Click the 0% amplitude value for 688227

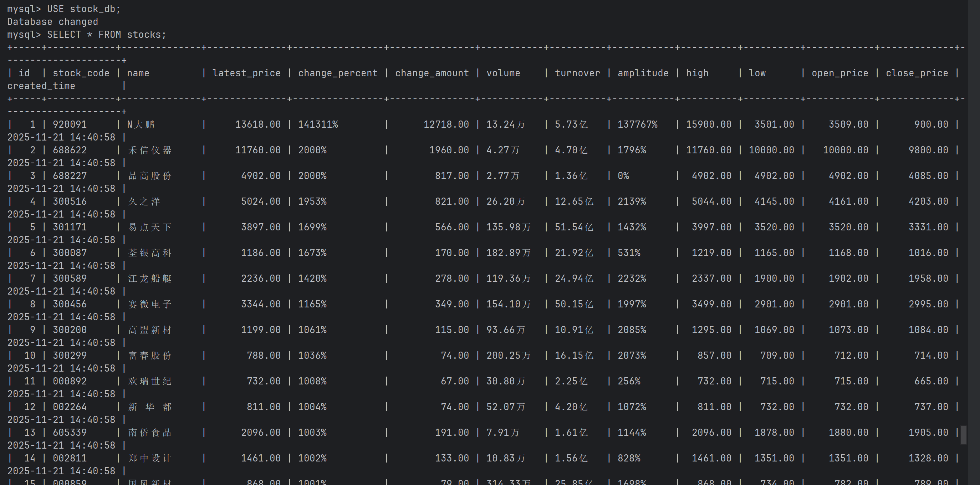623,176
